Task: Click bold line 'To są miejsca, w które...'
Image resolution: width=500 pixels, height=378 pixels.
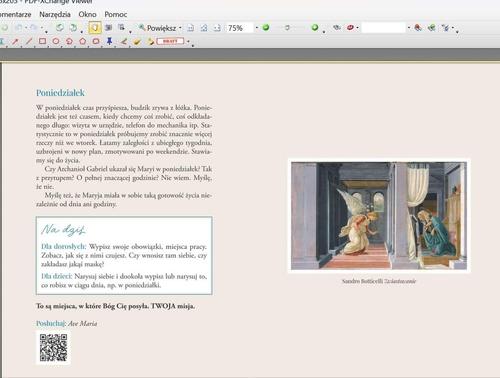Action: click(x=115, y=306)
